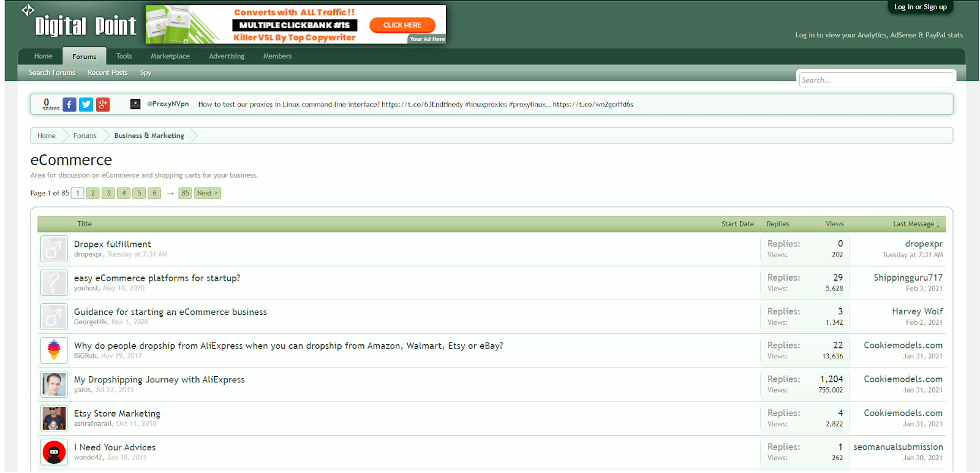This screenshot has width=980, height=473.
Task: Open dropexpr avatar on Dropex fulfillment thread
Action: click(x=54, y=249)
